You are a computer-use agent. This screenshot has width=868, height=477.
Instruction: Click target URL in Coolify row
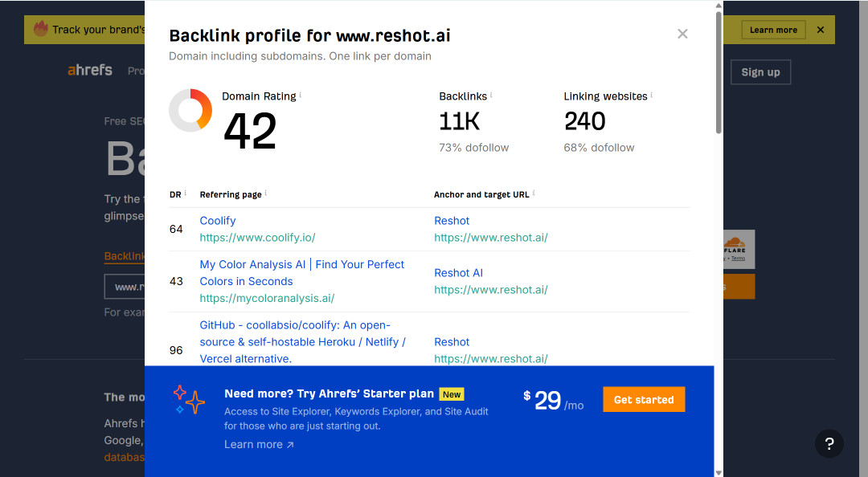491,238
